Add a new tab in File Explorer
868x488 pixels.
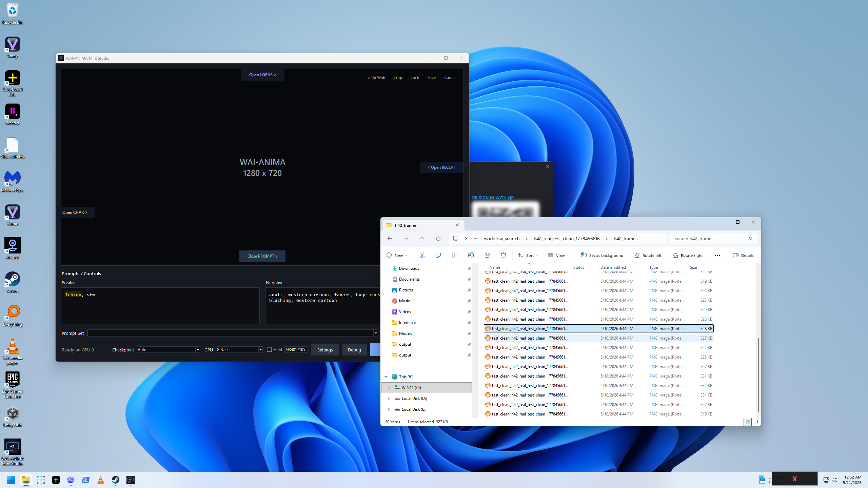point(472,225)
